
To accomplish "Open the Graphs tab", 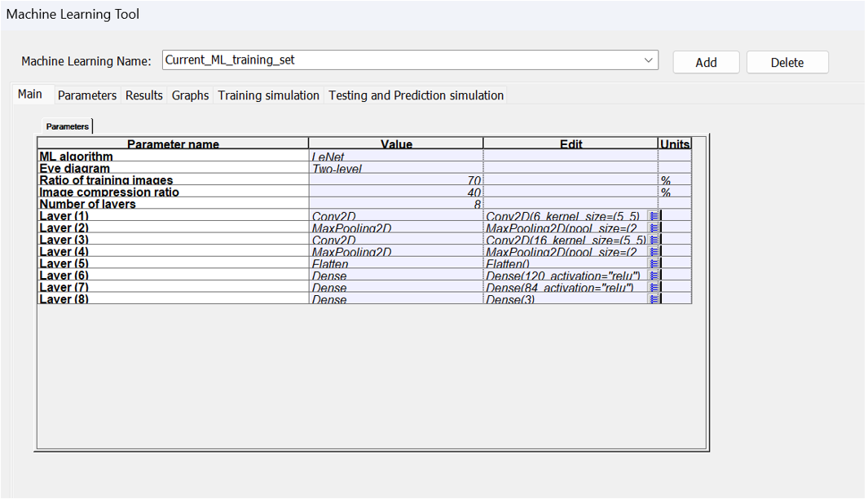I will pos(190,95).
